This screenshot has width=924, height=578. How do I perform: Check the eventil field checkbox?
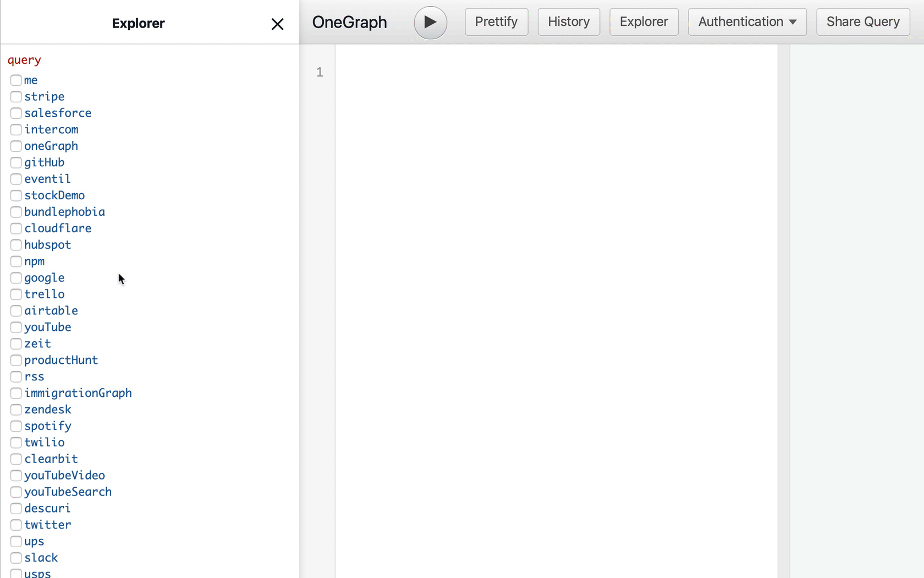[16, 179]
